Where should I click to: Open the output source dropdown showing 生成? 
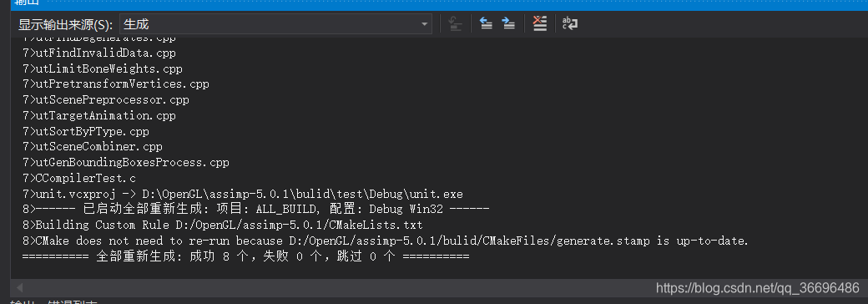point(275,24)
